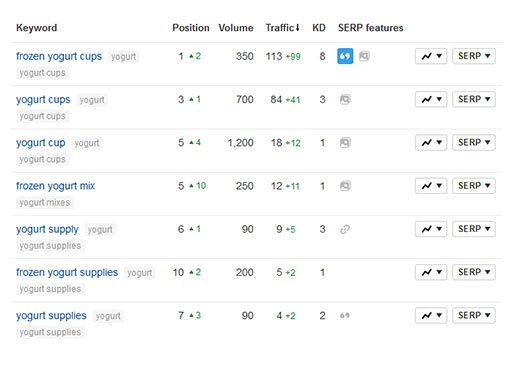Click grey snippet icon in yogurt supplies row

point(345,315)
